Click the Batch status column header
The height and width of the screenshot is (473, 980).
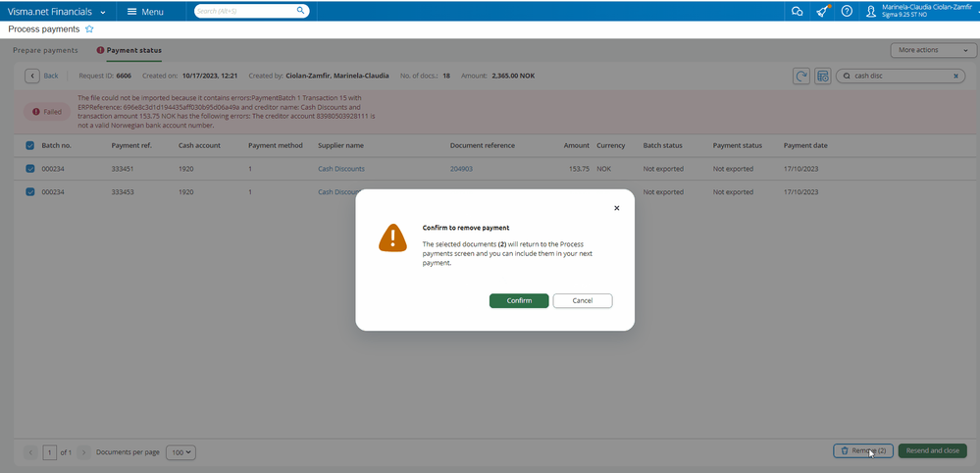coord(662,145)
